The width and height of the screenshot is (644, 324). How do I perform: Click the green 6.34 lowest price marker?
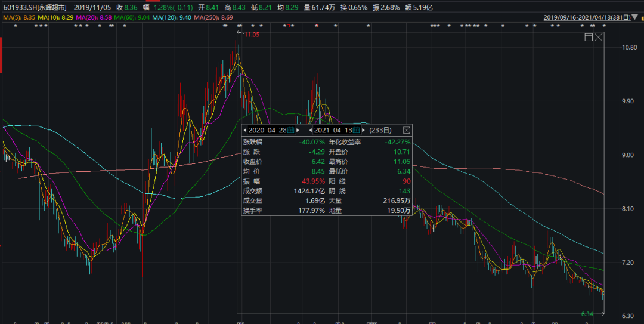coord(587,314)
